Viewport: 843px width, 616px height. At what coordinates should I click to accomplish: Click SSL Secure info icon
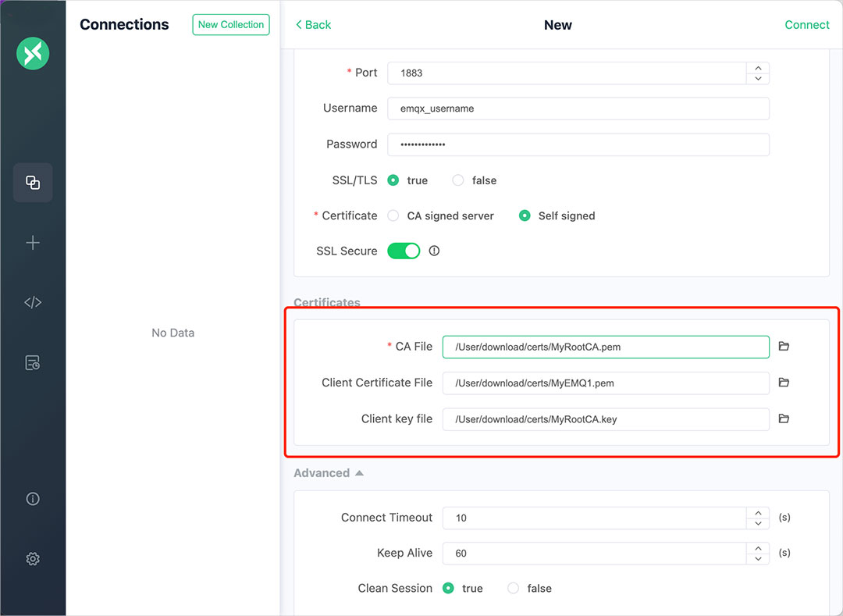[435, 251]
